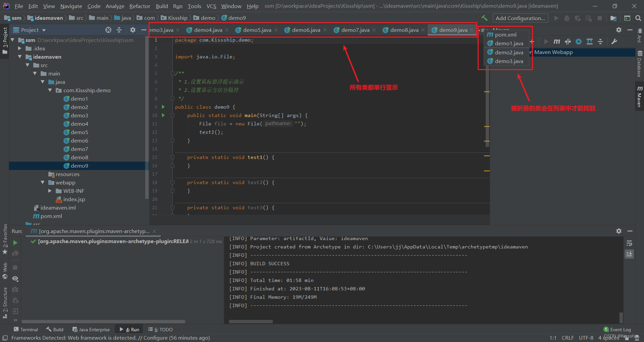Expand the .idea folder
Image resolution: width=644 pixels, height=342 pixels.
point(20,48)
